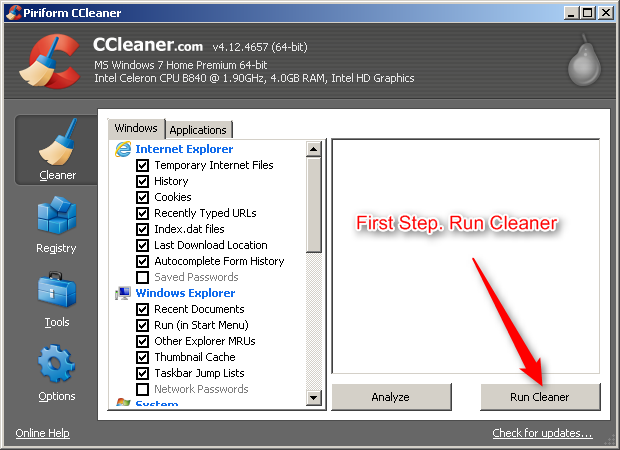Open the Cleaner section broom icon

pos(58,142)
